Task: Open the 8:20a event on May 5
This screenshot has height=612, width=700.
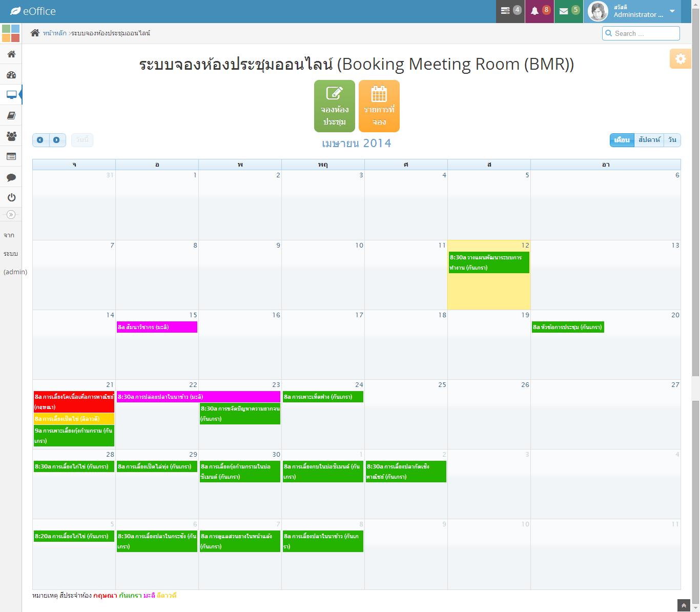Action: point(74,536)
